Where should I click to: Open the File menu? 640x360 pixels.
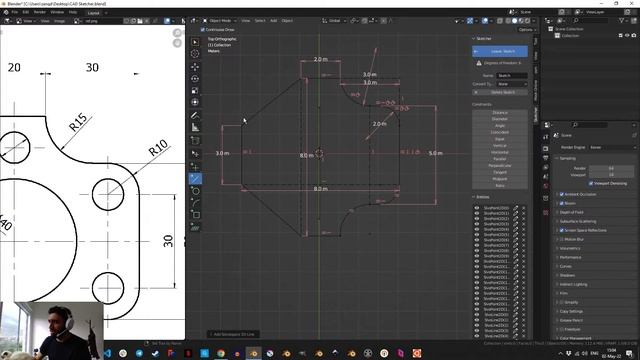(x=15, y=12)
